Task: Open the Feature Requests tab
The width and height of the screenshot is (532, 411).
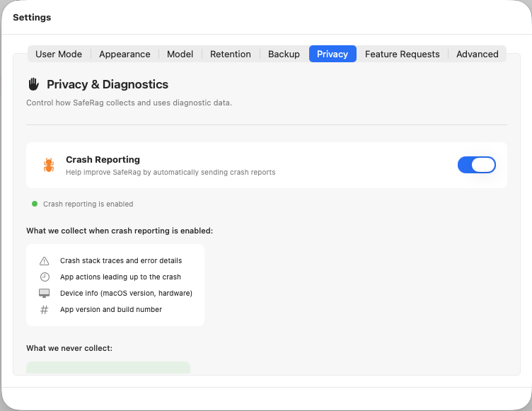Action: click(402, 54)
